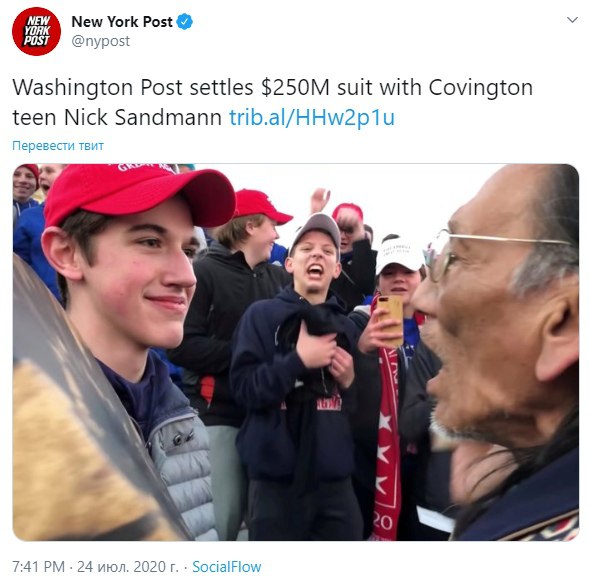Open the SocialFlow source link

pyautogui.click(x=227, y=567)
